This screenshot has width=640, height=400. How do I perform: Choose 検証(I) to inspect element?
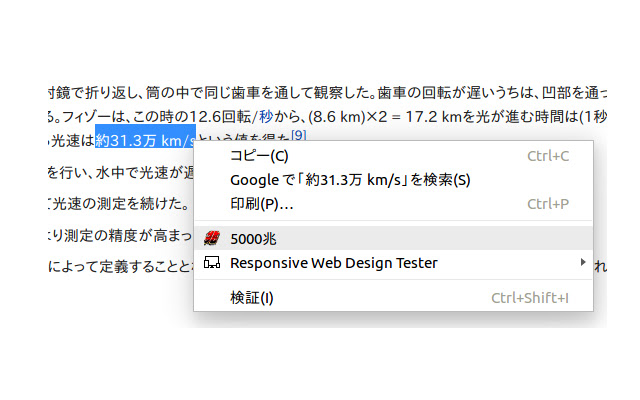point(393,298)
